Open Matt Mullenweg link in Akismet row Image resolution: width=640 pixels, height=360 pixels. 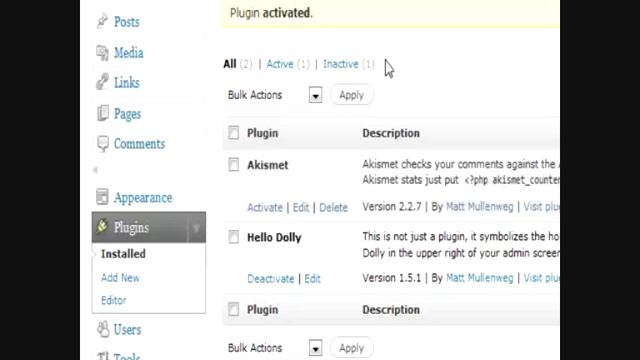(x=480, y=207)
